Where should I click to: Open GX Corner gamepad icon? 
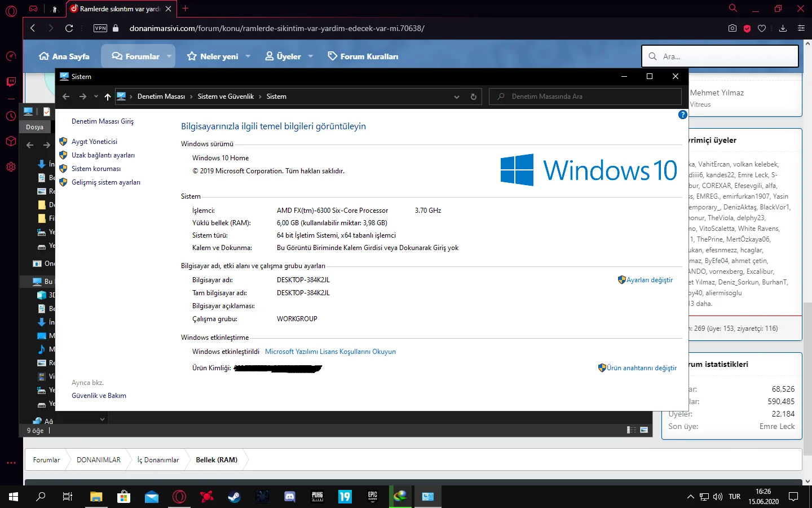(33, 8)
